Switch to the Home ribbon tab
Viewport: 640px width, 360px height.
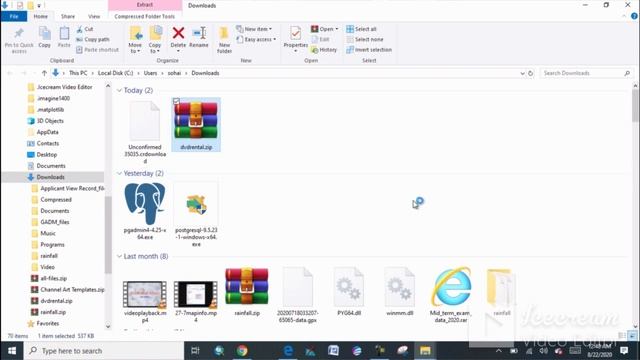pyautogui.click(x=40, y=16)
